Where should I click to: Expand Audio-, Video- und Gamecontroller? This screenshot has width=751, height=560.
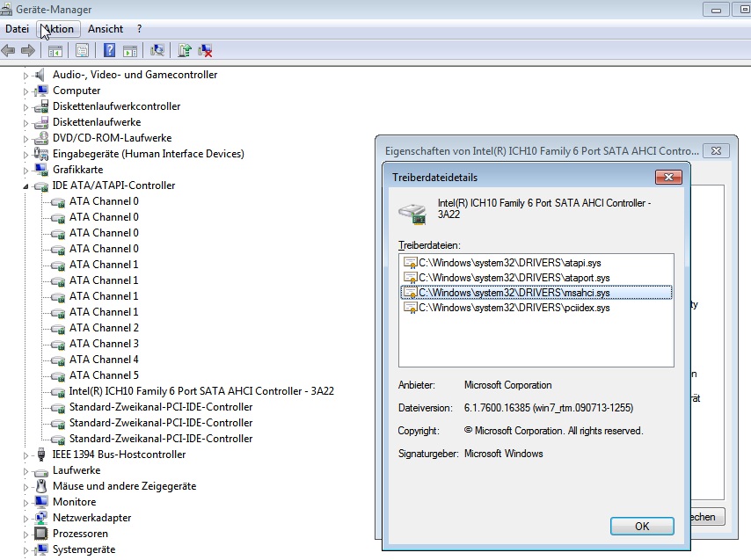pos(26,76)
